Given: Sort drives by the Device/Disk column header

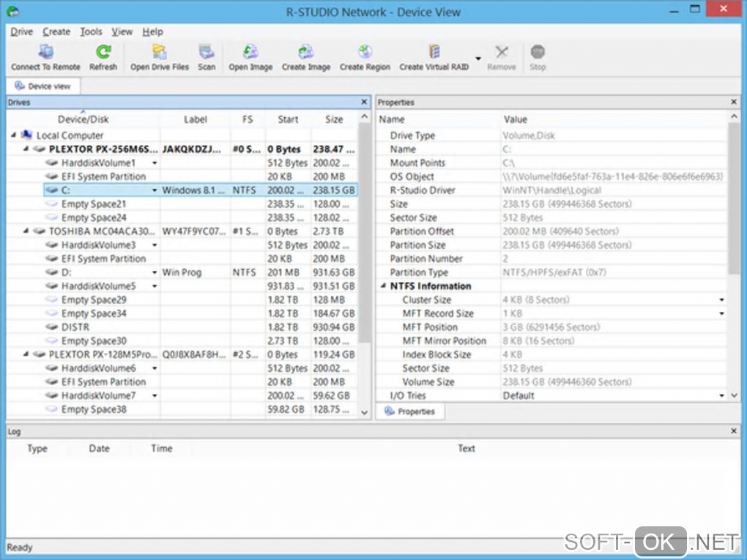Looking at the screenshot, I should tap(83, 119).
